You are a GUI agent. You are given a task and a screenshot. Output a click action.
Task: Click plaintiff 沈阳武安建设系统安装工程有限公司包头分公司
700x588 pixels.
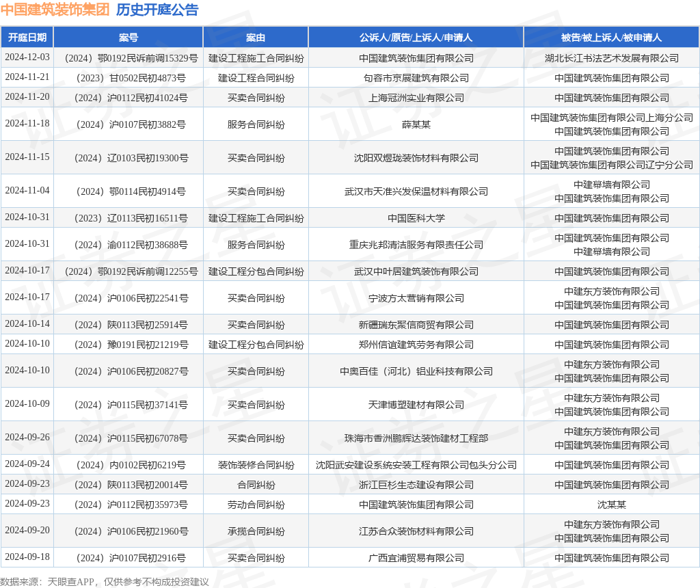click(x=416, y=465)
